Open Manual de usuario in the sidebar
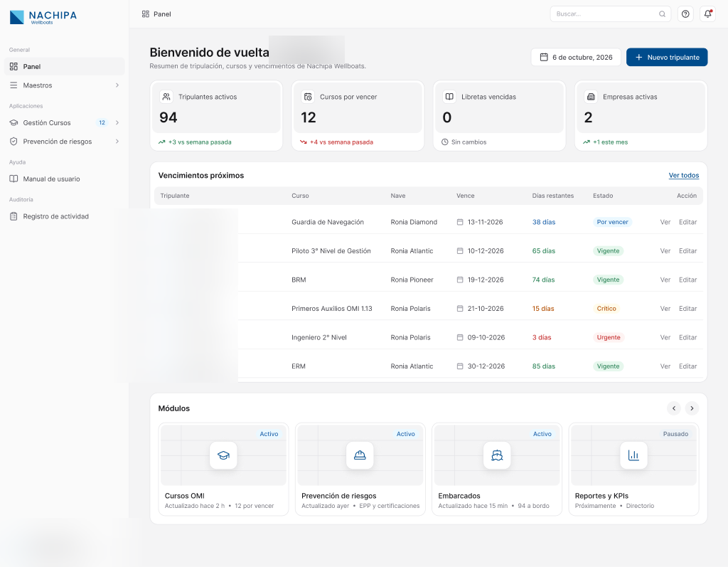The height and width of the screenshot is (567, 728). [x=65, y=179]
